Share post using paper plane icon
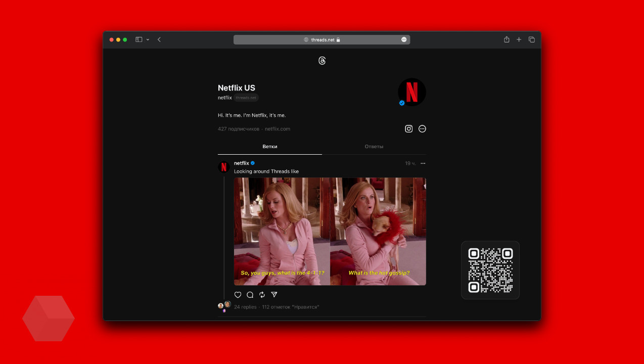The width and height of the screenshot is (644, 364). [x=274, y=295]
